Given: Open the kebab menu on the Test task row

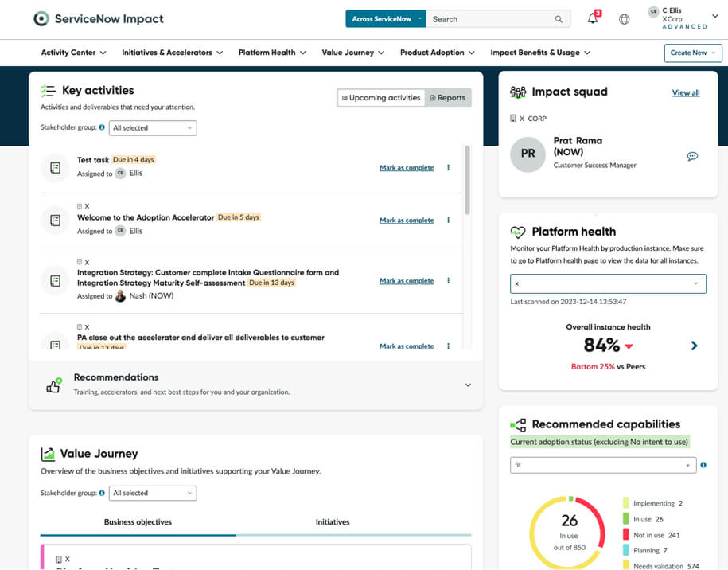Looking at the screenshot, I should pos(448,168).
